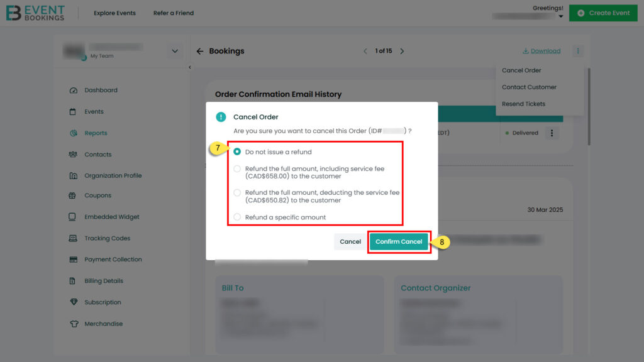The height and width of the screenshot is (362, 644).
Task: Open the Delivered email row options menu
Action: click(x=552, y=133)
